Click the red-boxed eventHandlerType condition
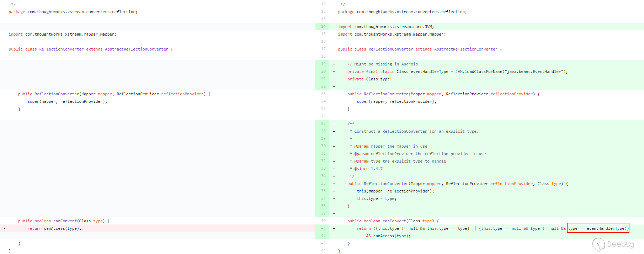 (598, 228)
